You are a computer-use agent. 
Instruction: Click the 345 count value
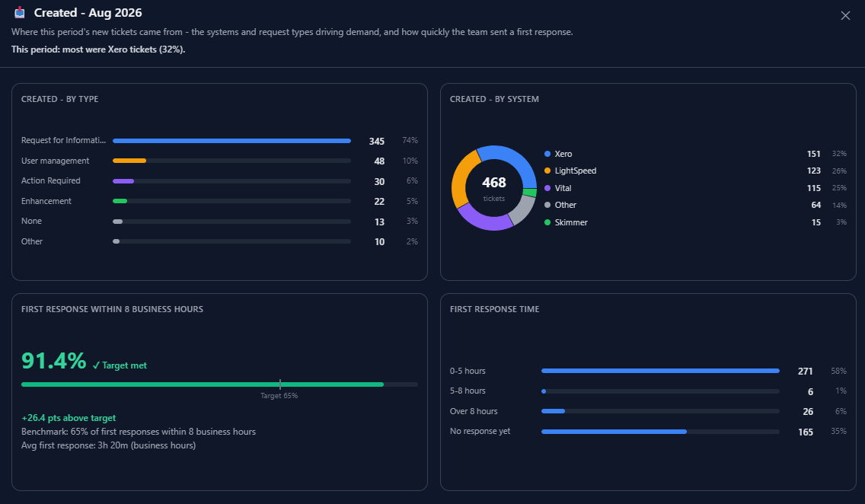pos(377,142)
